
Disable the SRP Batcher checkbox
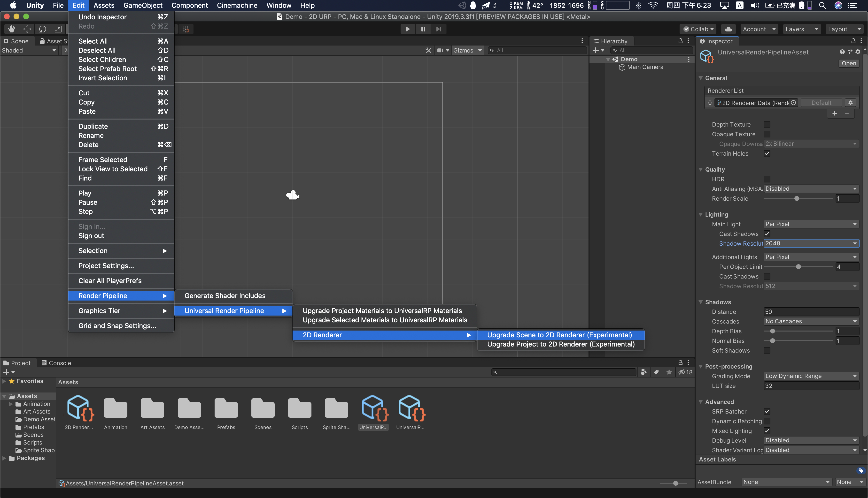tap(767, 411)
